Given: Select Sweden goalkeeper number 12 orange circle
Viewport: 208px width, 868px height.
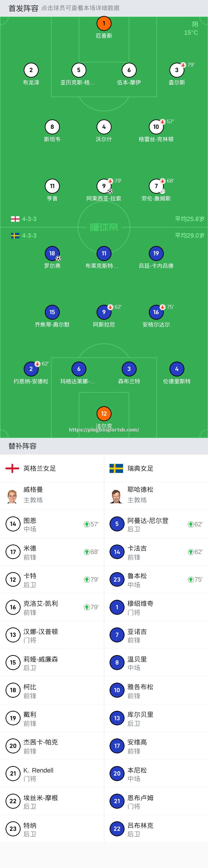Looking at the screenshot, I should 104,413.
